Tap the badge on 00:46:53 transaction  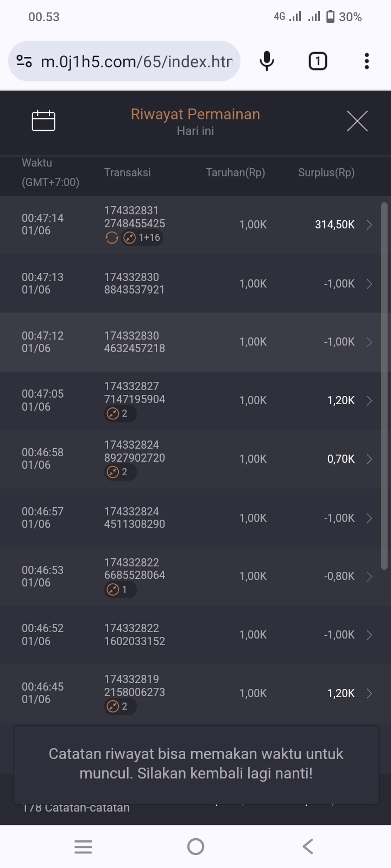(119, 589)
